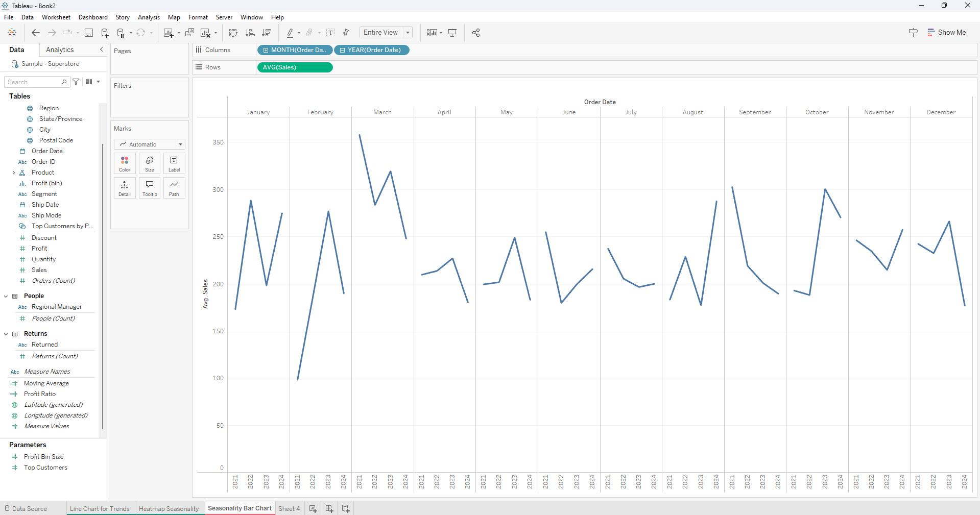
Task: Add a new data source
Action: click(105, 33)
